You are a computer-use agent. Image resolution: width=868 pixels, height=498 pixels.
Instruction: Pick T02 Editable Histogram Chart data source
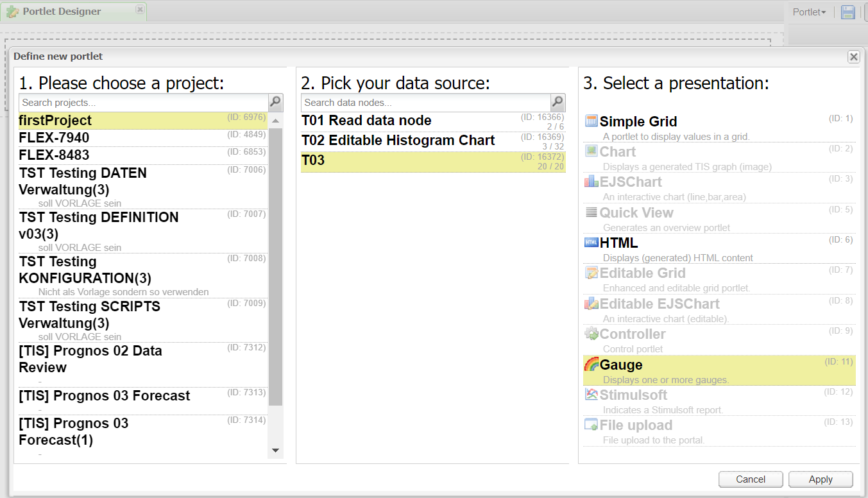(x=398, y=141)
